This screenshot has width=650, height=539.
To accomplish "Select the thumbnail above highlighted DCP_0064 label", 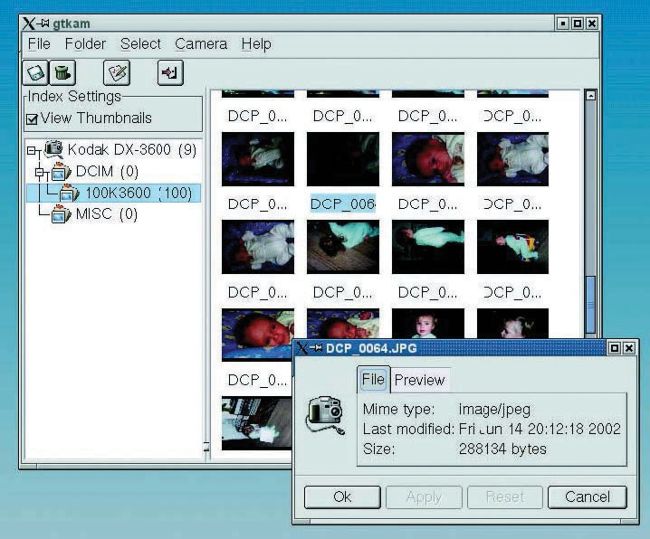I will 341,159.
